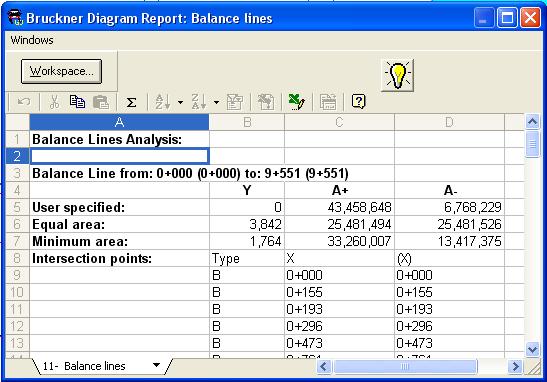The width and height of the screenshot is (547, 382).
Task: Open the sheet dropdown next to Balance lines tab
Action: pyautogui.click(x=156, y=365)
